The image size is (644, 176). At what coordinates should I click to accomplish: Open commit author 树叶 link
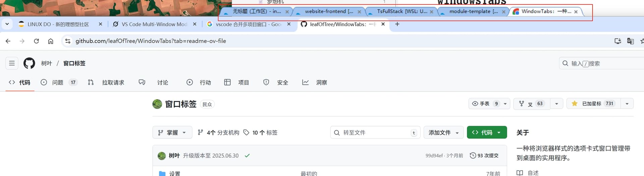pyautogui.click(x=174, y=156)
